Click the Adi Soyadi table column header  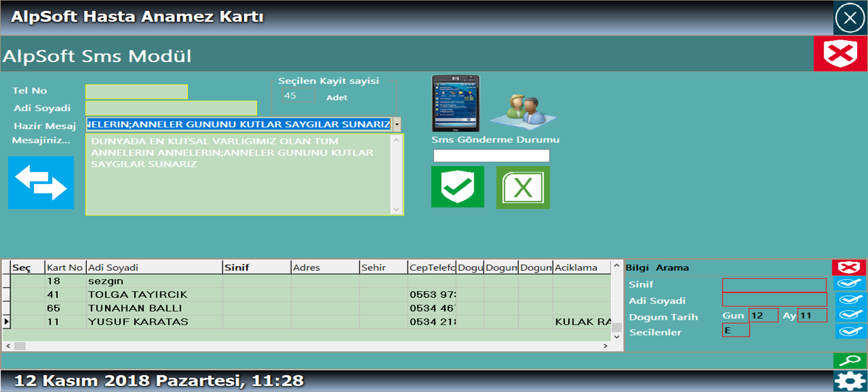154,267
